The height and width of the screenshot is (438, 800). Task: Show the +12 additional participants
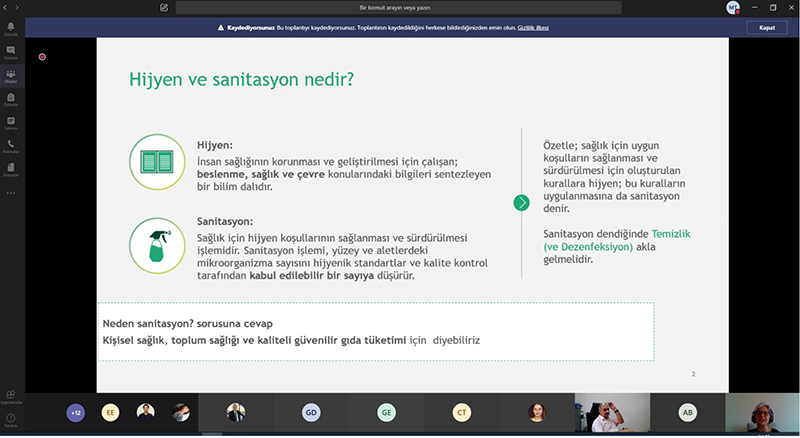pyautogui.click(x=76, y=412)
